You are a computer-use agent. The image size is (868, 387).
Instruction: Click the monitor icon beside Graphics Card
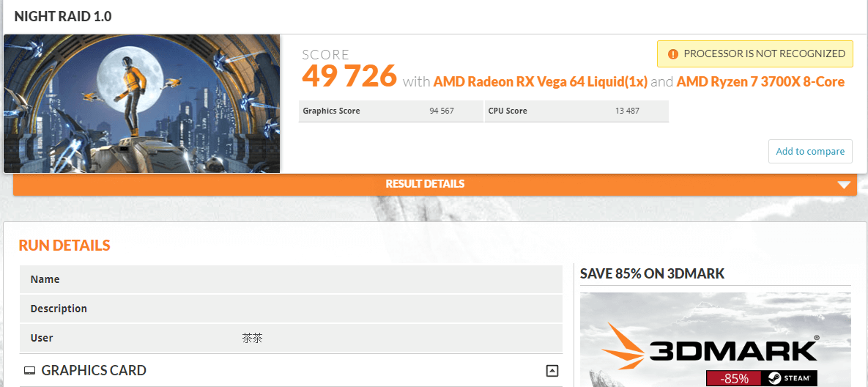click(30, 370)
